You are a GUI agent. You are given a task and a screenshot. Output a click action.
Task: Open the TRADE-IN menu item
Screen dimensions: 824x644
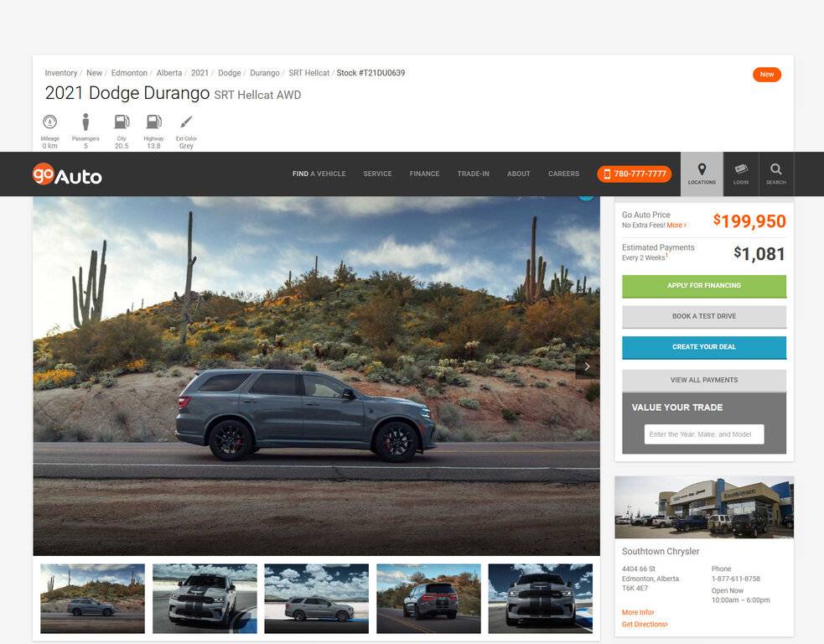[x=474, y=174]
